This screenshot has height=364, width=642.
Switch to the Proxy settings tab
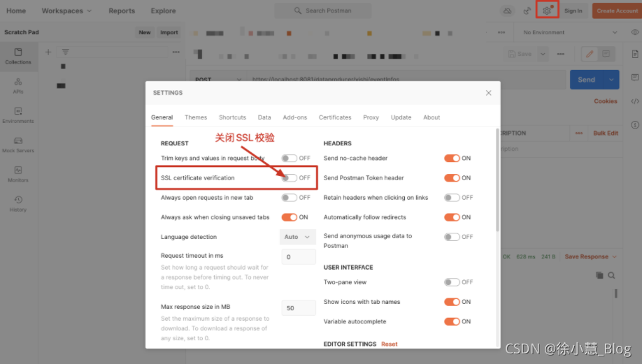[371, 117]
